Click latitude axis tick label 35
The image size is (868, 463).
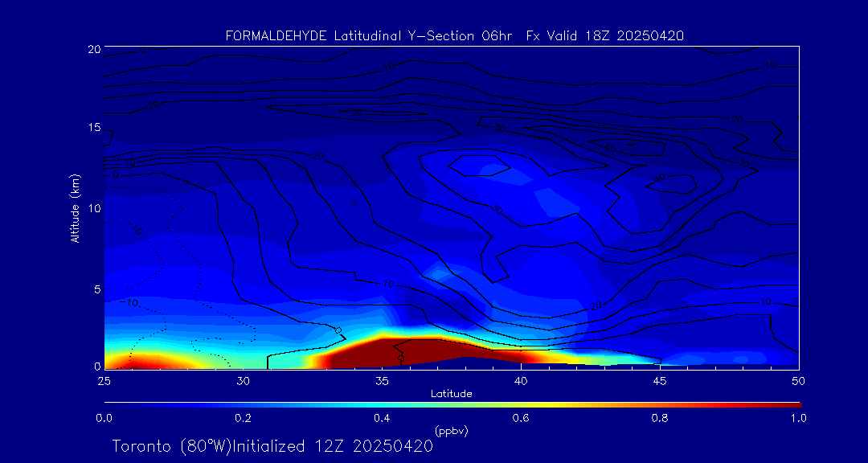point(382,381)
